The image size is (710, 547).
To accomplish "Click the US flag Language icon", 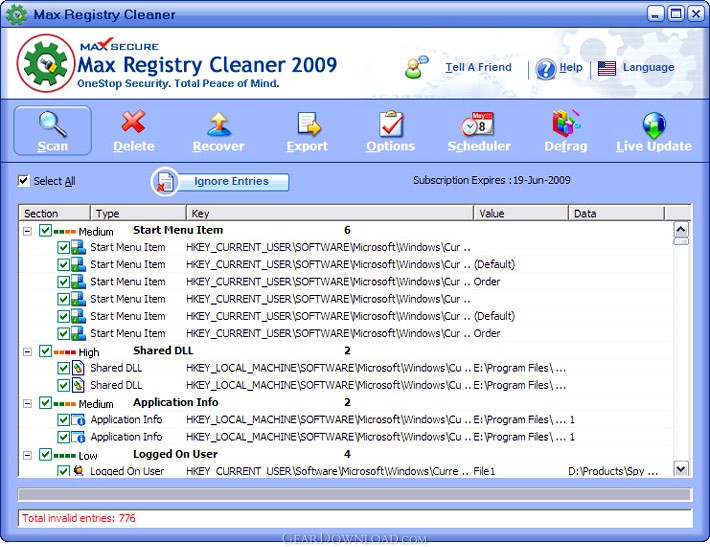I will pos(607,68).
